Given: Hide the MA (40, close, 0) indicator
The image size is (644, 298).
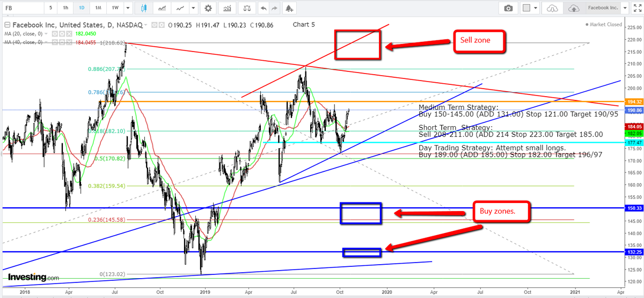Looking at the screenshot, I should pos(54,41).
